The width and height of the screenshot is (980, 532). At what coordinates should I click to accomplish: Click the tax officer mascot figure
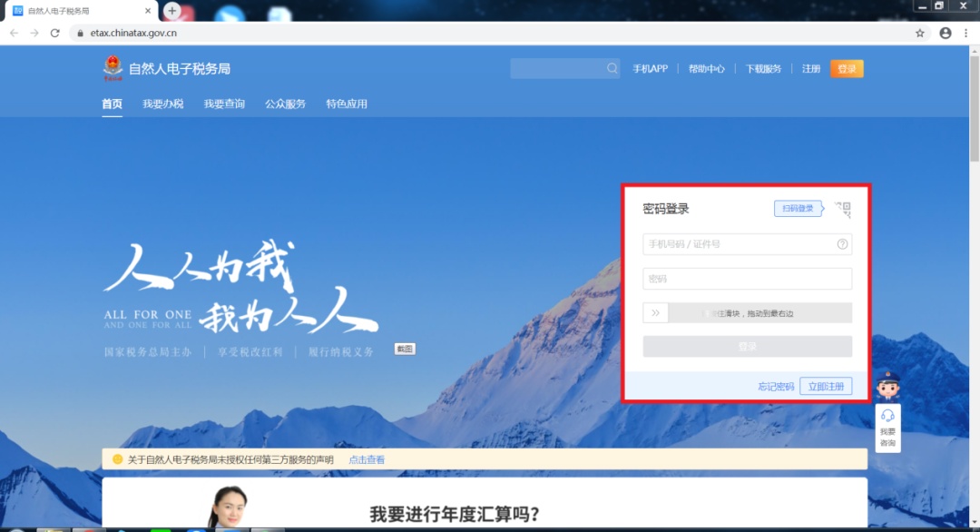pos(887,387)
